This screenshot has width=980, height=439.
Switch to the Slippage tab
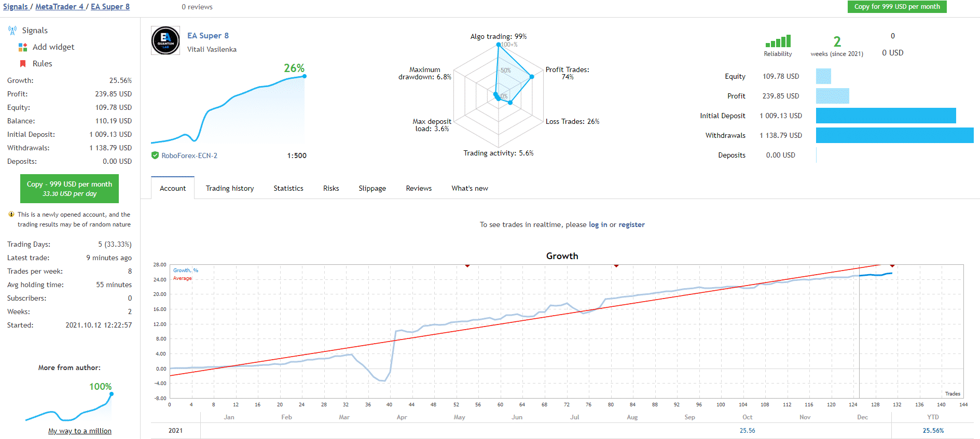click(372, 188)
